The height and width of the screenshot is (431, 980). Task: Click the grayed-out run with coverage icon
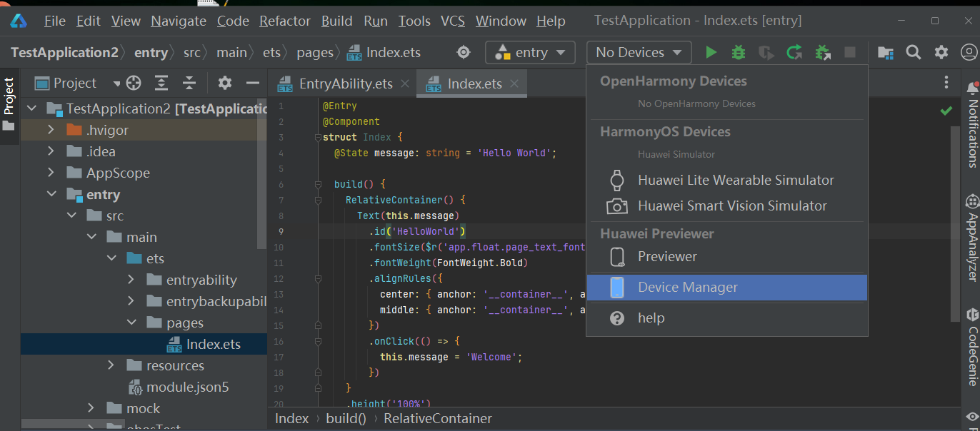(x=766, y=52)
